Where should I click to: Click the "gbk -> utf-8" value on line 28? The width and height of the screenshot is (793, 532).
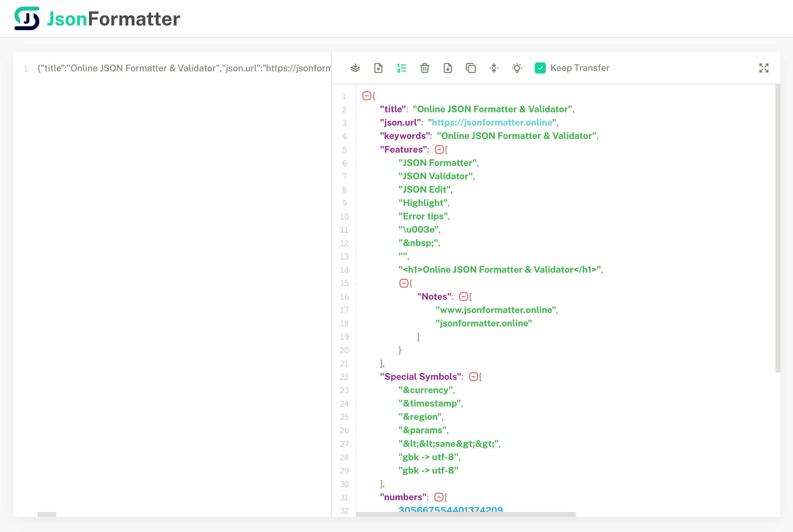pyautogui.click(x=429, y=457)
